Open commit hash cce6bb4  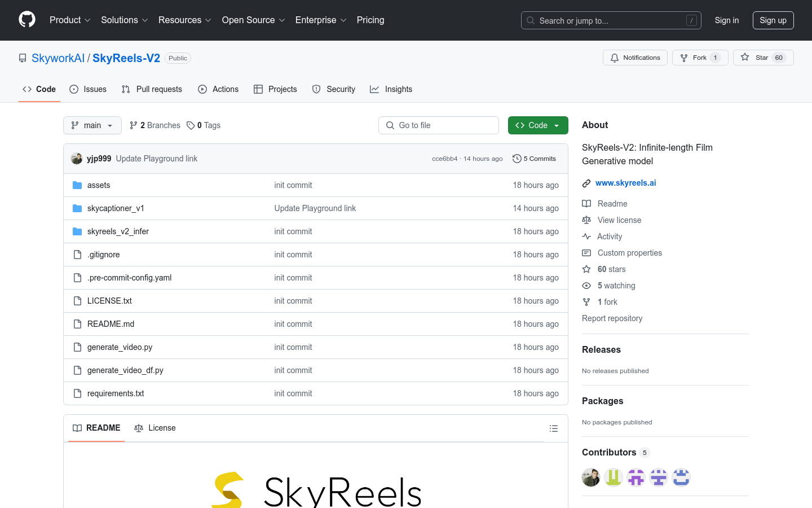444,159
